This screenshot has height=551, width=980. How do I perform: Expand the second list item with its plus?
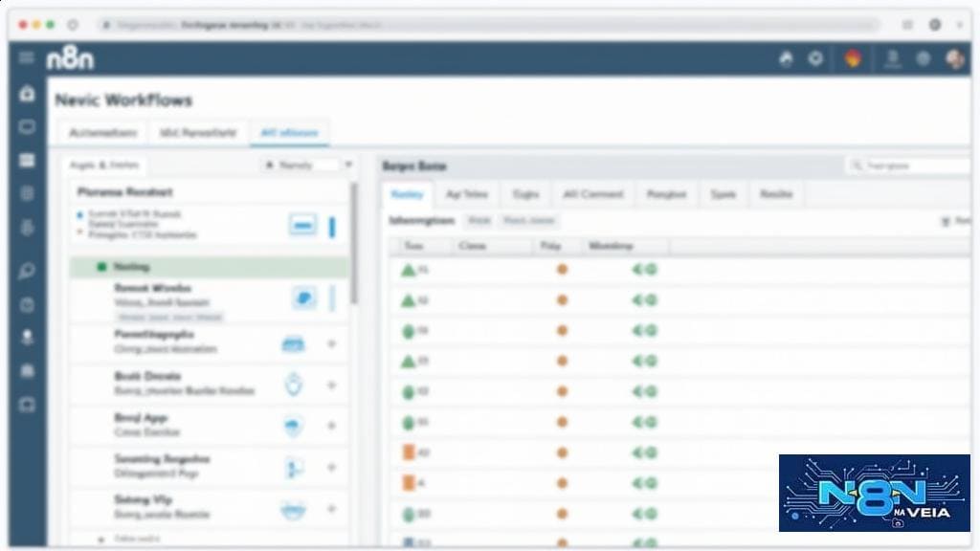tap(332, 343)
